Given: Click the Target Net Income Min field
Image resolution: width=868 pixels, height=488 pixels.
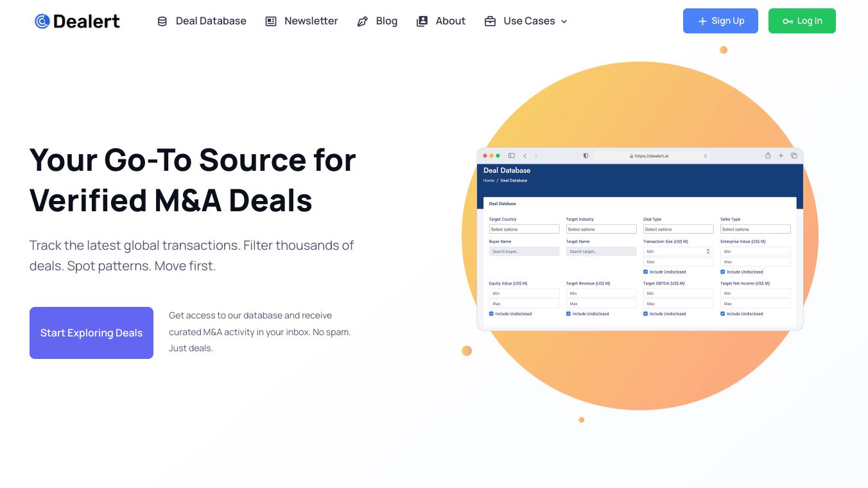Looking at the screenshot, I should 756,293.
